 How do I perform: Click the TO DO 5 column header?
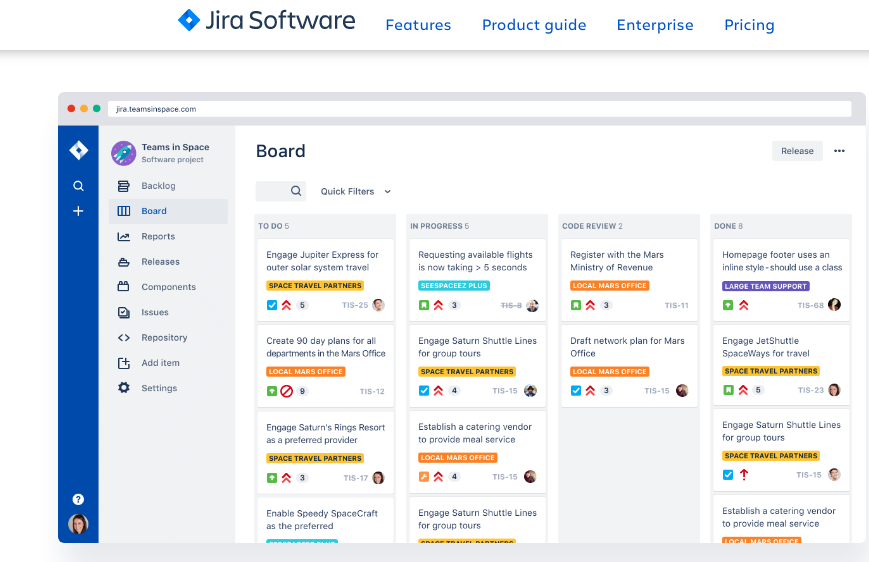[x=273, y=226]
